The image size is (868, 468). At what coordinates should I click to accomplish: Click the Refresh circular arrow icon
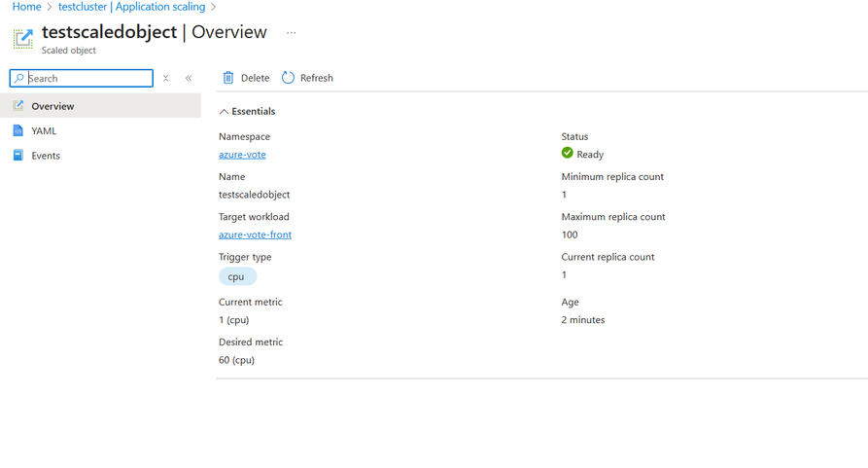pyautogui.click(x=288, y=78)
